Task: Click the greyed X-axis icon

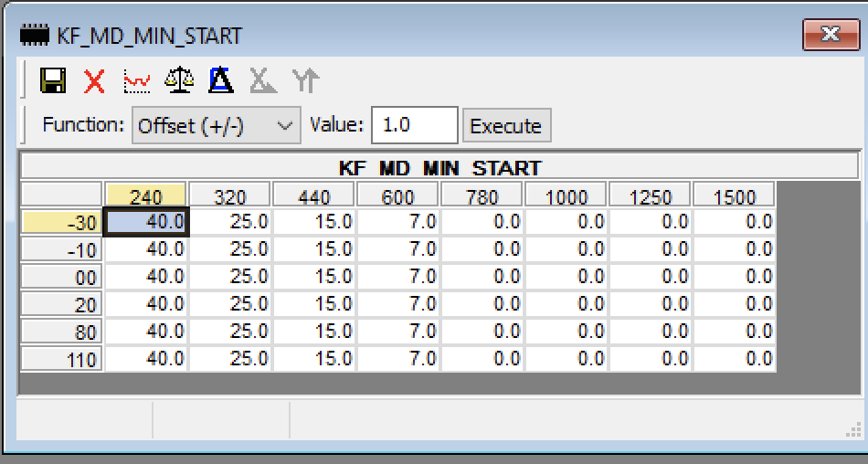Action: pyautogui.click(x=263, y=81)
